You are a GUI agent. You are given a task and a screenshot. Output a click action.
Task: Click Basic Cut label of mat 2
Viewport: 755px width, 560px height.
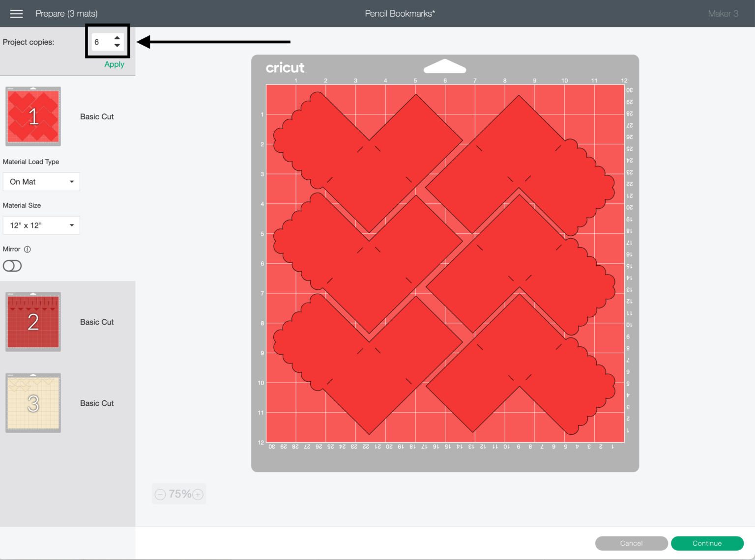[x=97, y=322]
